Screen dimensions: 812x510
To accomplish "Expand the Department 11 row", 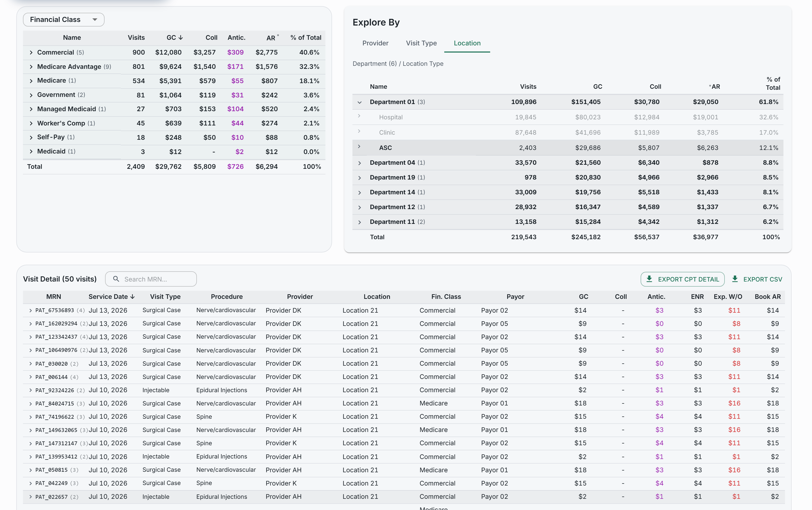I will coord(360,222).
